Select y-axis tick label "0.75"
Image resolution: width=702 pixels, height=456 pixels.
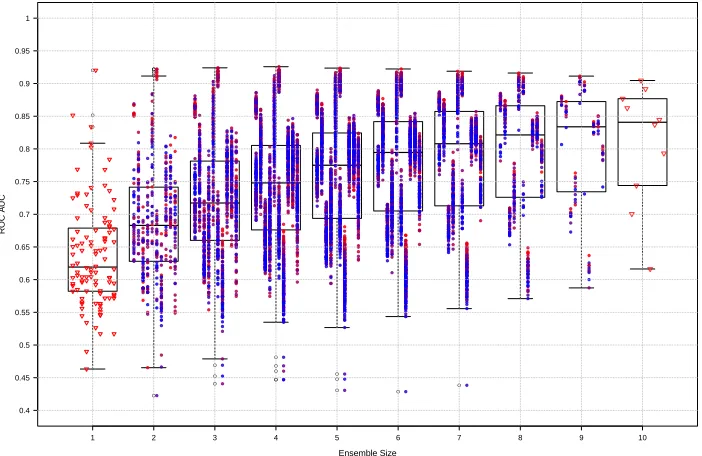point(22,182)
